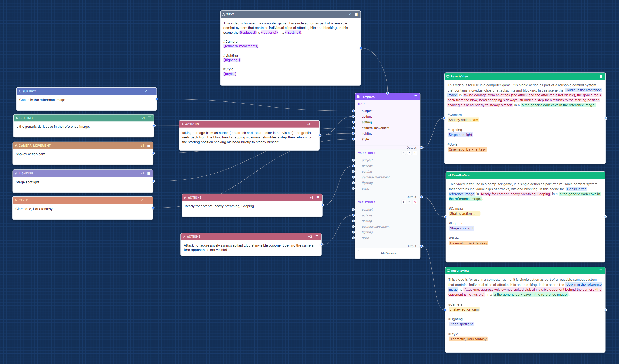Click Add Variation button
This screenshot has height=364, width=619.
pos(387,253)
